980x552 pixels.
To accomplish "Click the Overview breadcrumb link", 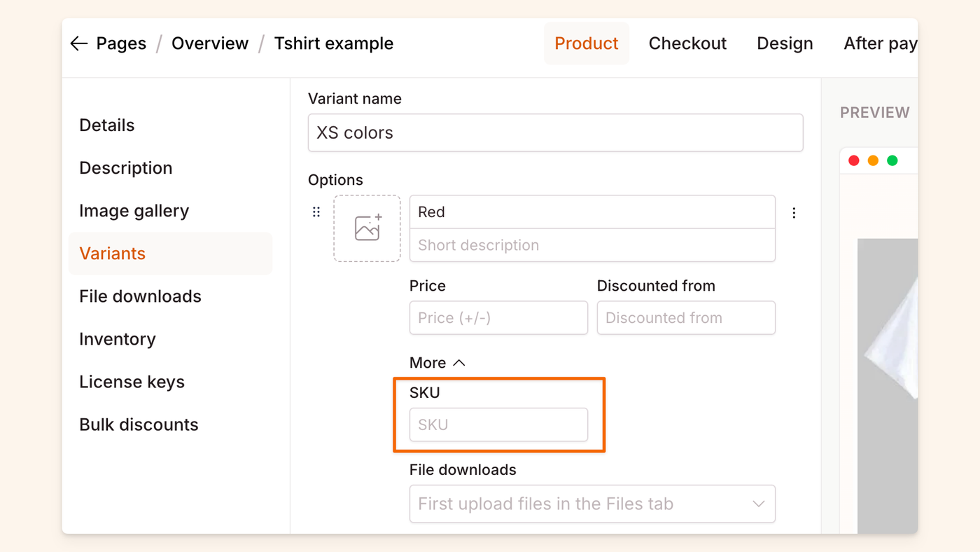I will tap(210, 43).
